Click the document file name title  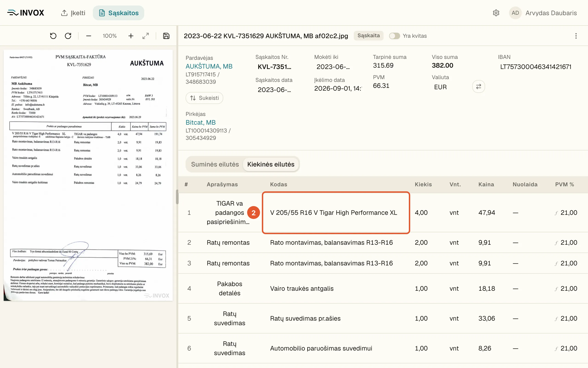point(266,36)
